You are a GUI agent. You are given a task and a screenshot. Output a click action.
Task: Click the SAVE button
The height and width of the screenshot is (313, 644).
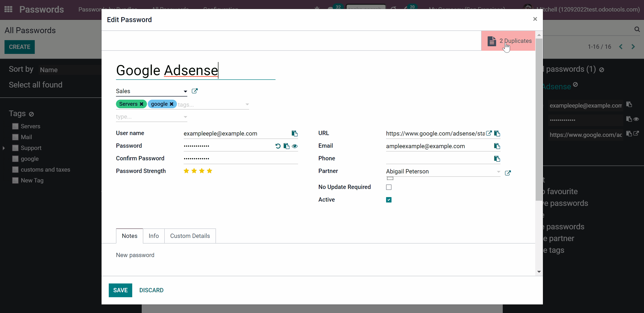(120, 290)
